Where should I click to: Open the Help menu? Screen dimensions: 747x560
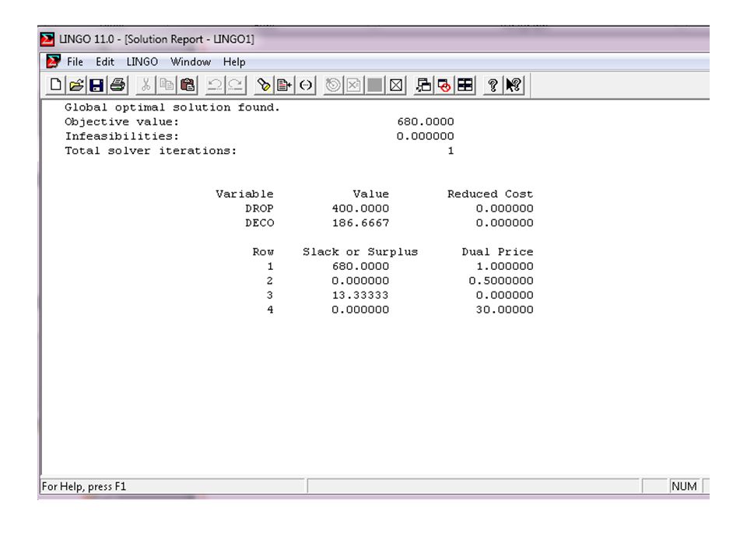[x=234, y=62]
